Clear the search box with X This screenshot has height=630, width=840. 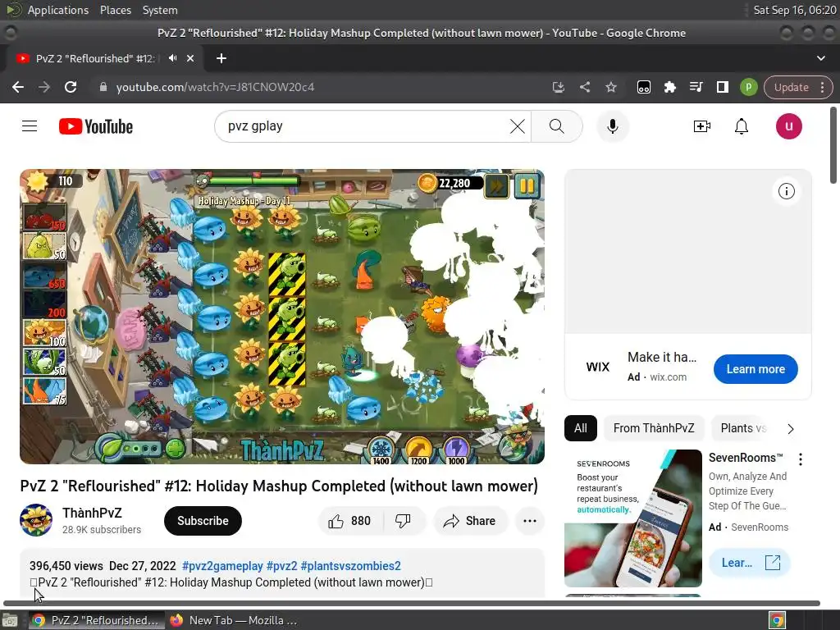point(517,126)
